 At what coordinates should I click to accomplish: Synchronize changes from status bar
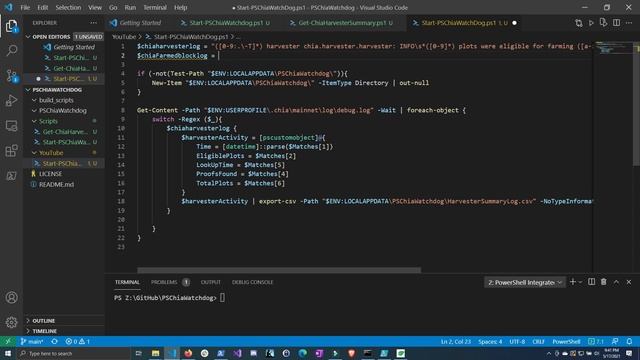pyautogui.click(x=55, y=342)
